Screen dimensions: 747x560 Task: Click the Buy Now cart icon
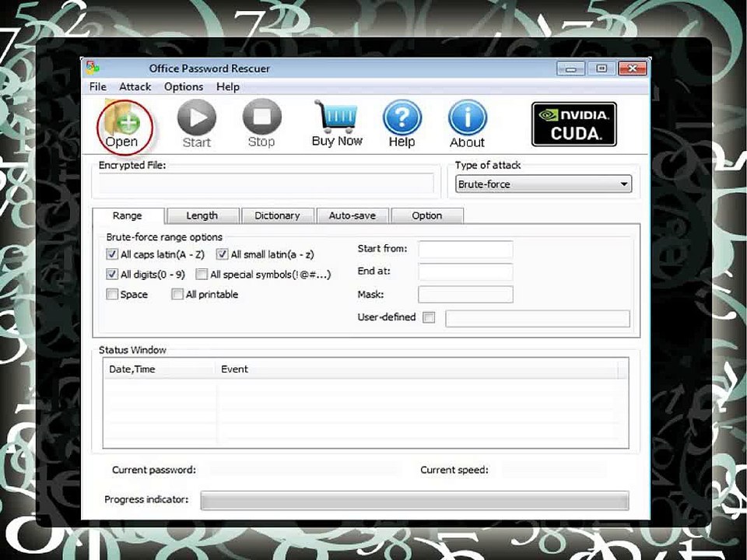pos(337,124)
